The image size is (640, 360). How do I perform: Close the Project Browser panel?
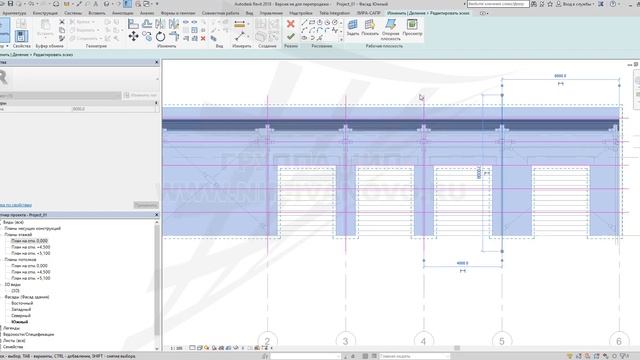157,215
